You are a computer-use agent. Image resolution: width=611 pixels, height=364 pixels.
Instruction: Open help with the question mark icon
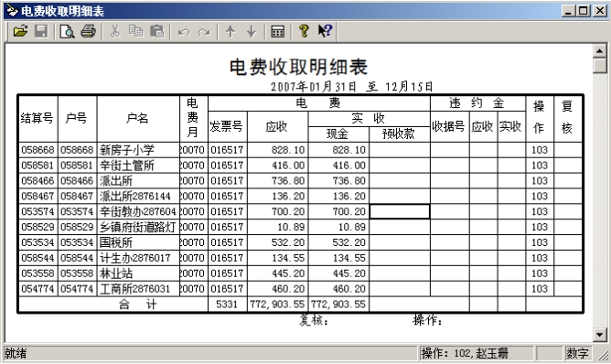(304, 31)
